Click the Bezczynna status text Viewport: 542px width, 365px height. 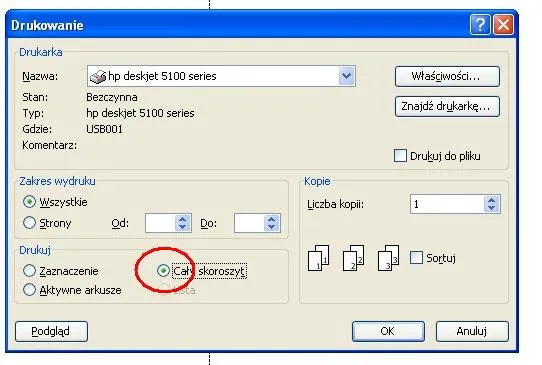[x=112, y=97]
